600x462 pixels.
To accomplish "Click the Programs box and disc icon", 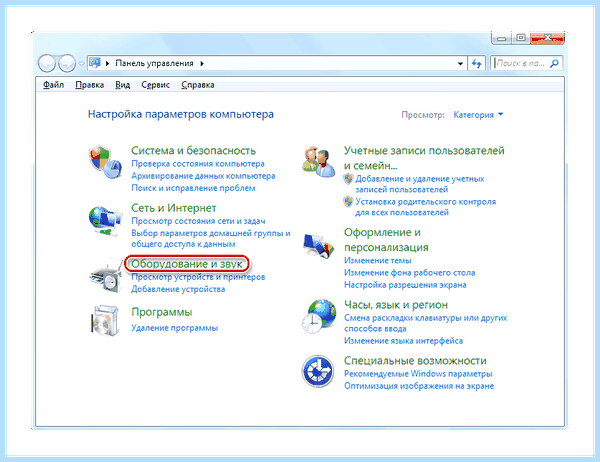I will tap(105, 321).
